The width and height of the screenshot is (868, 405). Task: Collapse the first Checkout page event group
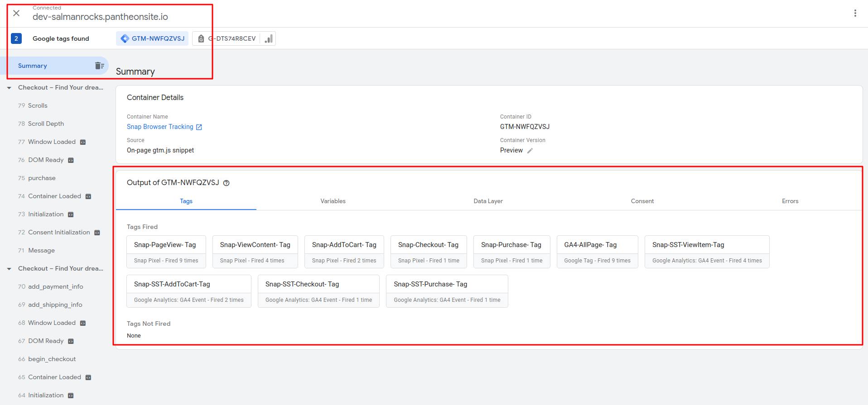coord(9,88)
